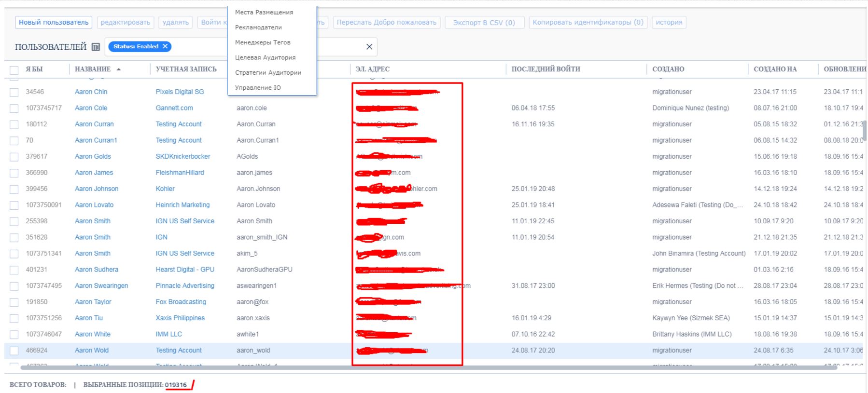
Task: Clear the search field with the X icon
Action: point(369,47)
